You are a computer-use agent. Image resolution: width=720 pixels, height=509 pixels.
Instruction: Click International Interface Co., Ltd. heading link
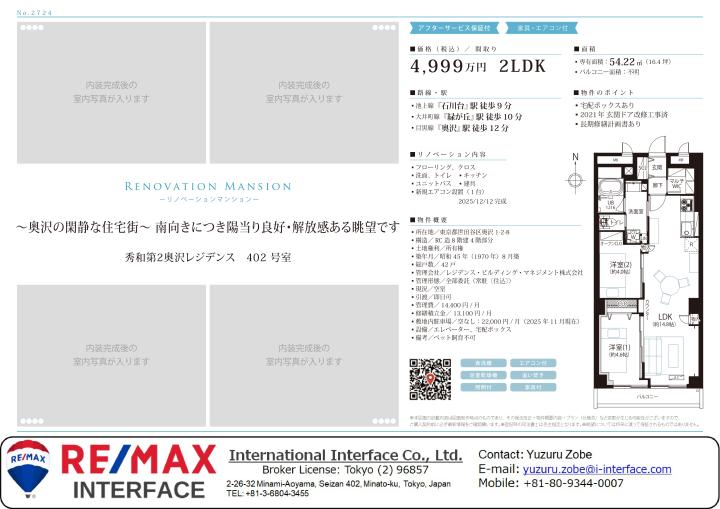click(345, 455)
